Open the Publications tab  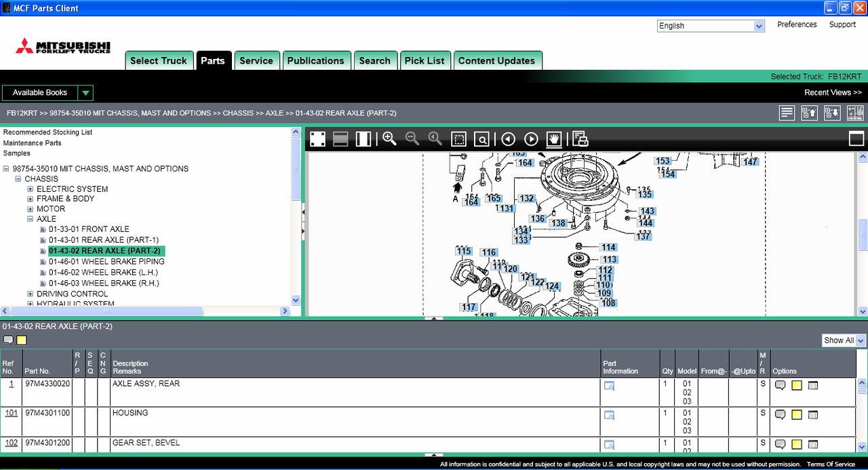click(316, 60)
